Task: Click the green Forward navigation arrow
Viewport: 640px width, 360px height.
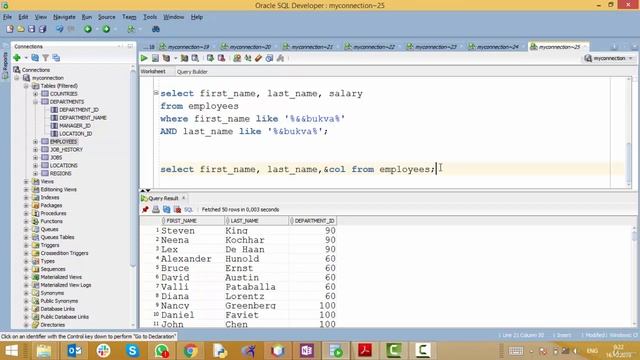Action: coord(106,29)
